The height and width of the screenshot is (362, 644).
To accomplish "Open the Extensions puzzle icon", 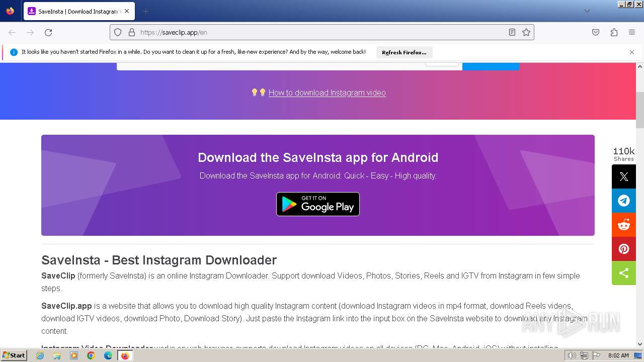I will (x=614, y=32).
